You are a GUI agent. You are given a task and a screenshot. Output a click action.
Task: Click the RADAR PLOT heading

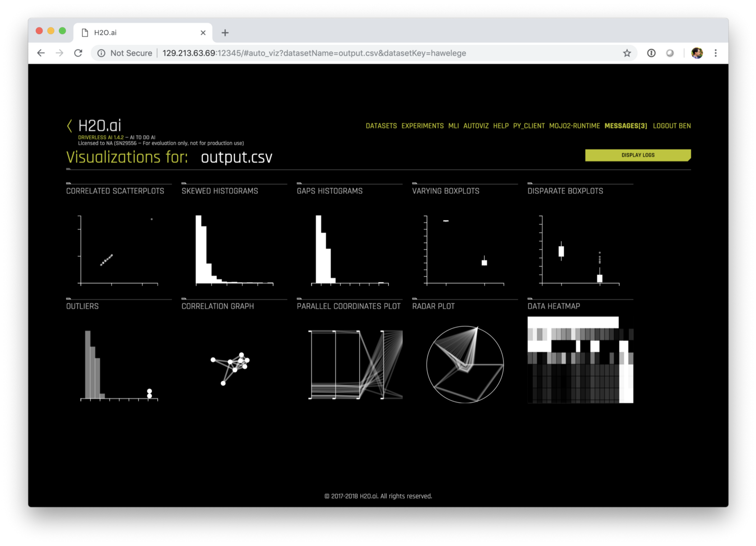[433, 306]
